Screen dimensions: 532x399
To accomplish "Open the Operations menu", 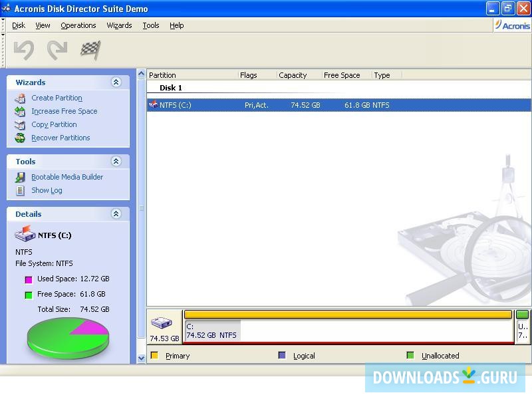I will point(78,25).
